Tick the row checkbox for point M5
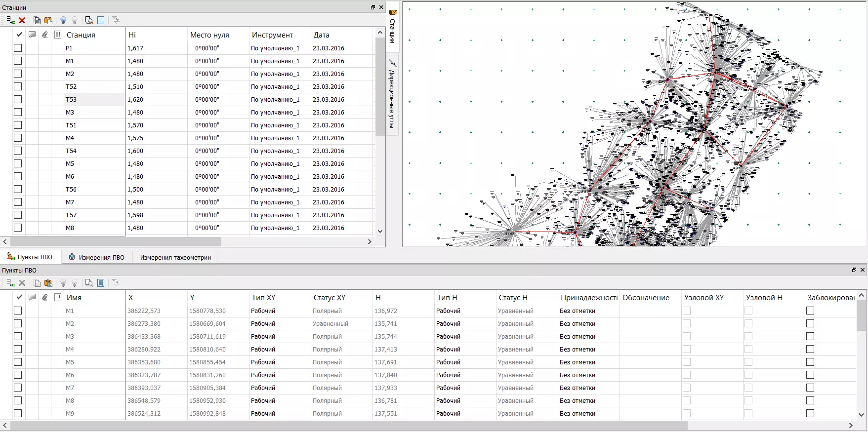The height and width of the screenshot is (432, 868). (18, 362)
